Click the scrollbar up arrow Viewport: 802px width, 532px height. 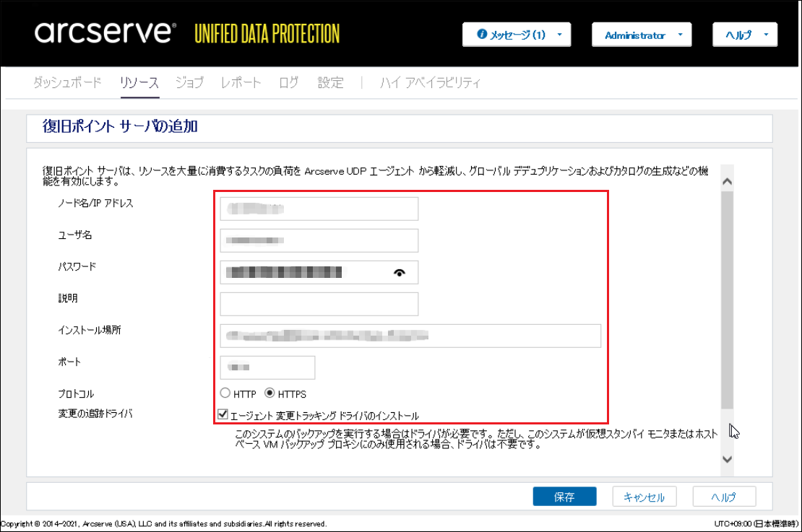727,182
